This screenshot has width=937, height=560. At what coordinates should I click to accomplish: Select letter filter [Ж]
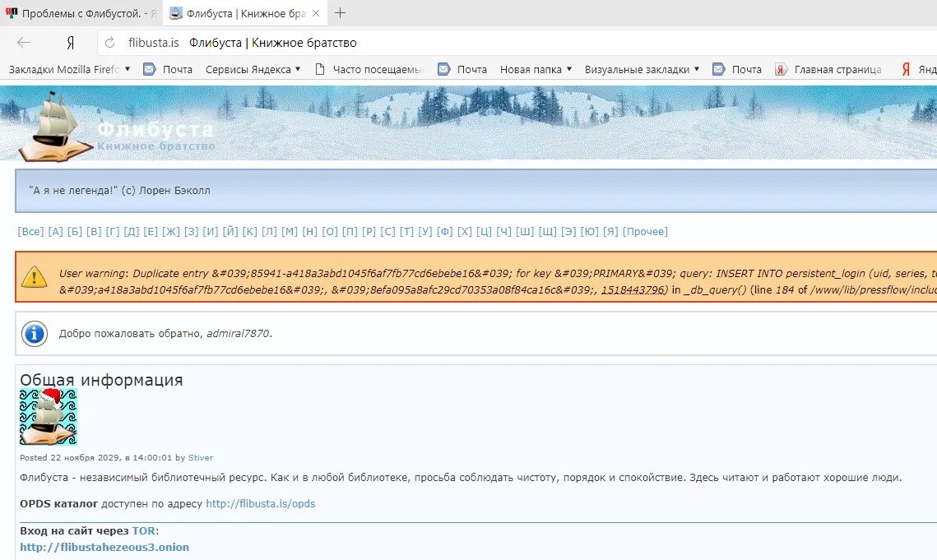171,231
